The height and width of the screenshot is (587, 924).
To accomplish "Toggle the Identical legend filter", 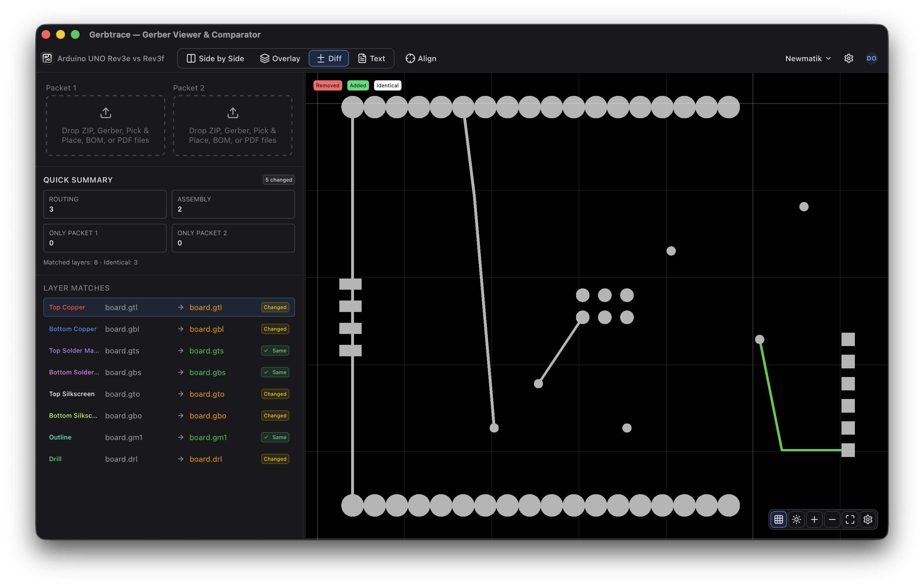I will (387, 85).
